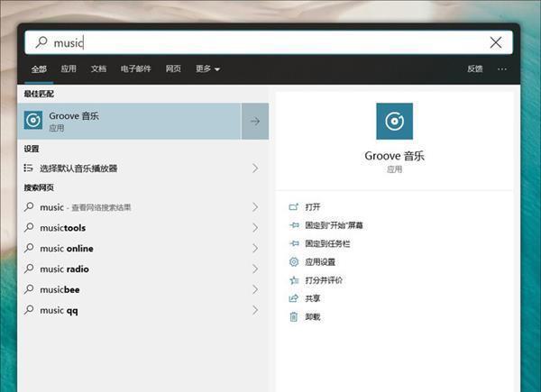Click the search icon beside music 查看网络搜索结果
This screenshot has height=392, width=541.
click(29, 207)
